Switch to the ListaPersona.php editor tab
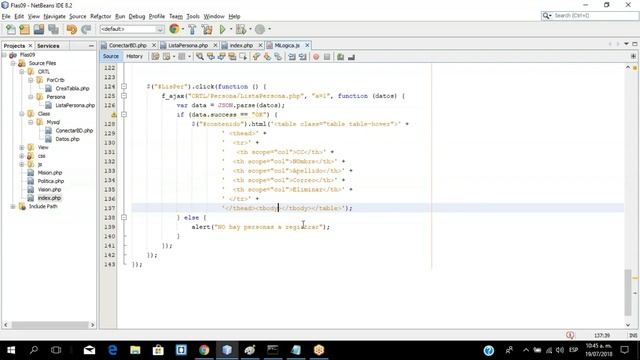Image resolution: width=640 pixels, height=360 pixels. click(x=188, y=45)
